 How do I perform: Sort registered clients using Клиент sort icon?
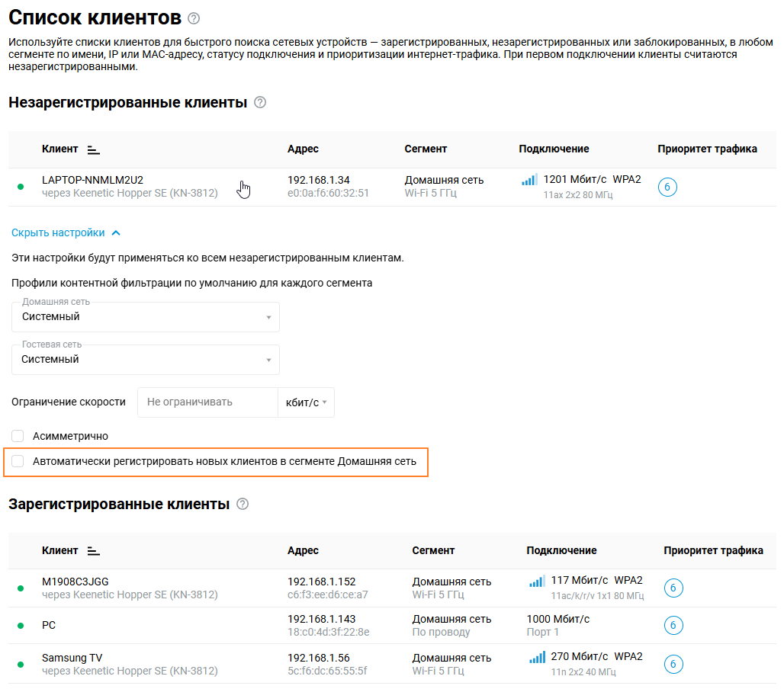(94, 550)
